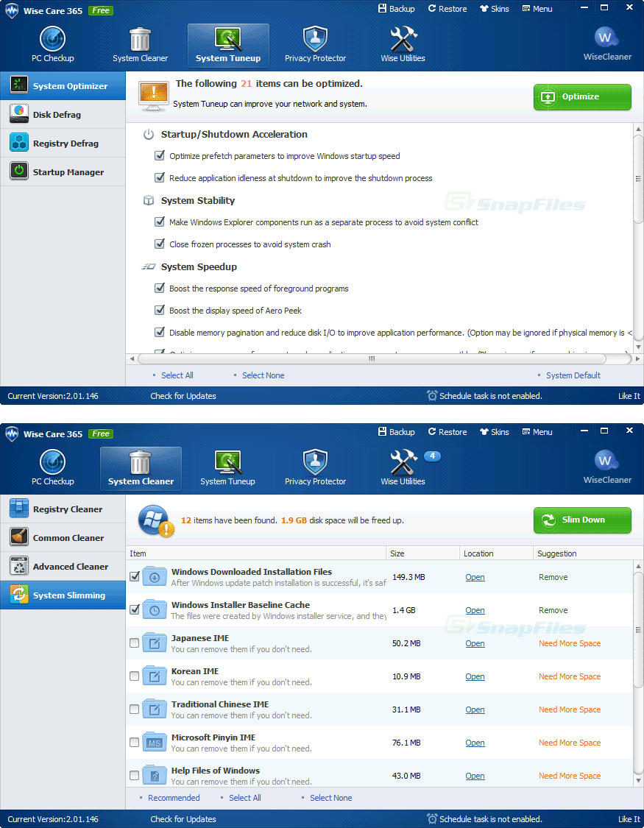Select System Optimizer in the upper window sidebar

[63, 85]
